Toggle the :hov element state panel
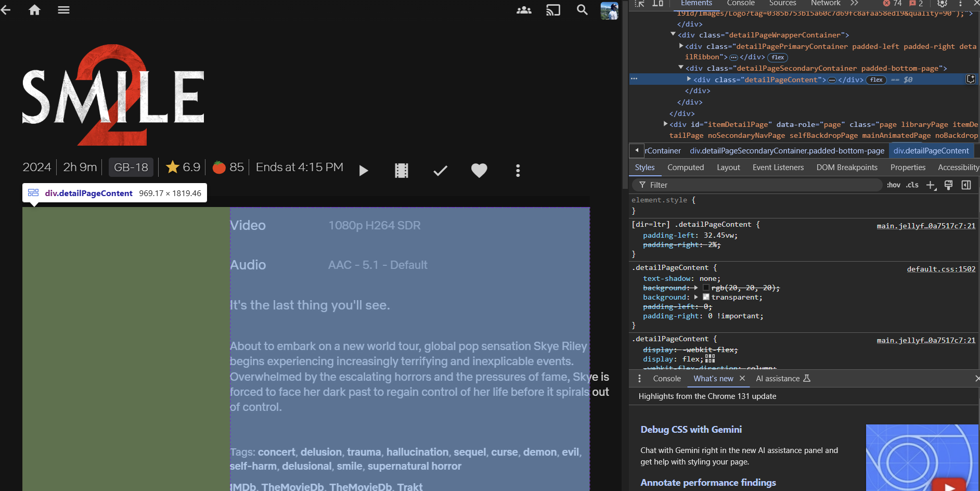The image size is (980, 491). 893,185
